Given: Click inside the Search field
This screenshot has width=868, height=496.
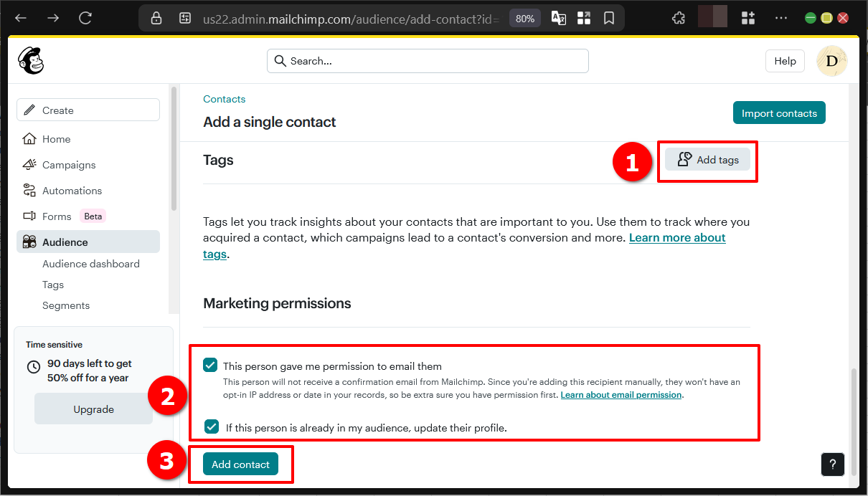Looking at the screenshot, I should tap(428, 61).
